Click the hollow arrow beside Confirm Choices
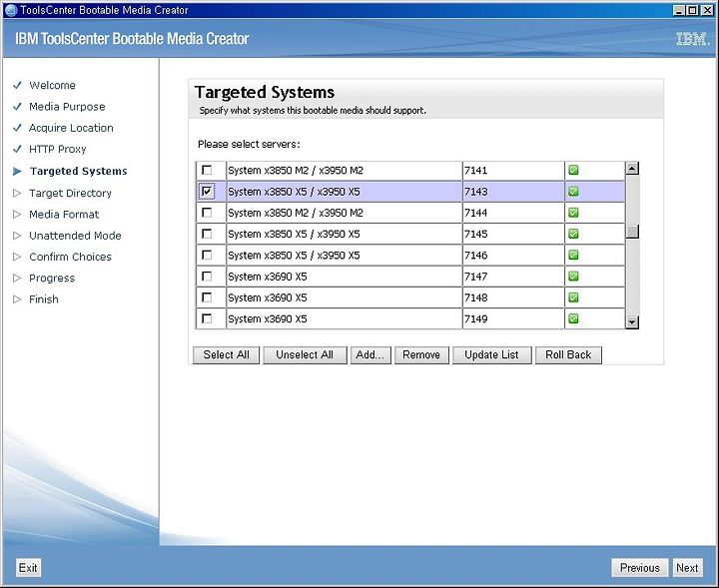The image size is (719, 588). tap(17, 257)
